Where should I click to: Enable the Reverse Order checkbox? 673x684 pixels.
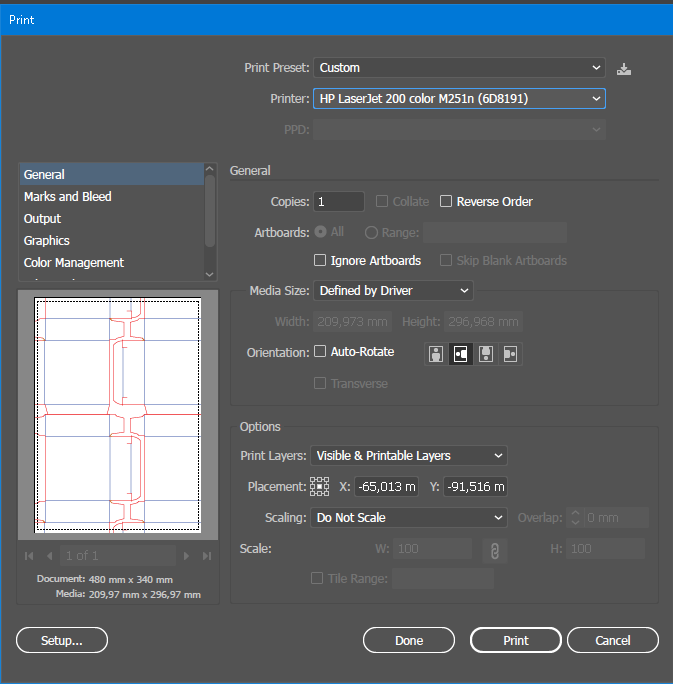coord(447,202)
